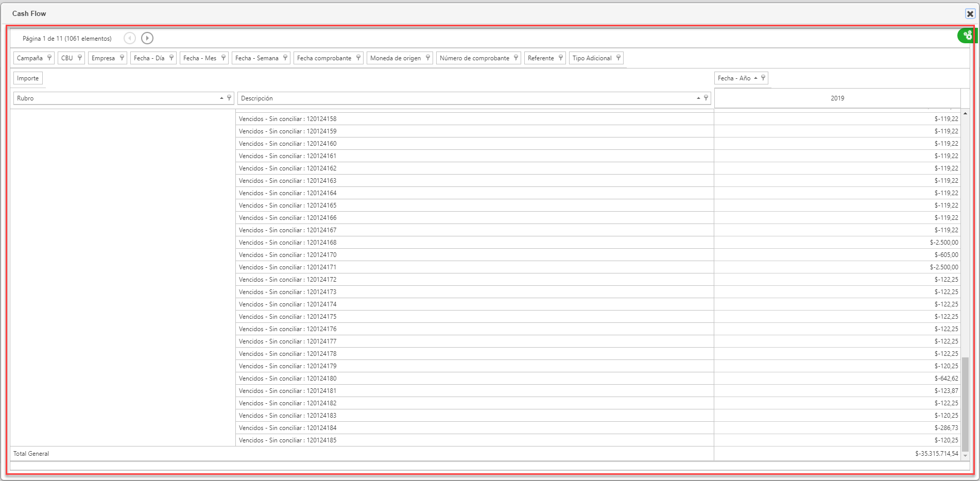Toggle the sort arrow on Fecha - Año
Viewport: 980px width, 481px height.
point(755,78)
